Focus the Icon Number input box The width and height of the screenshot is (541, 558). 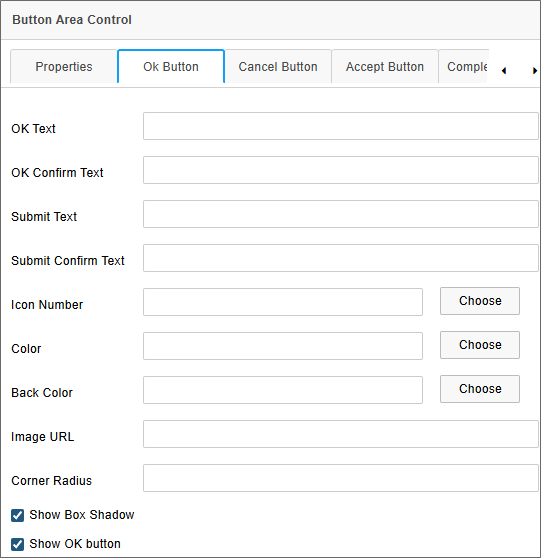(x=283, y=302)
